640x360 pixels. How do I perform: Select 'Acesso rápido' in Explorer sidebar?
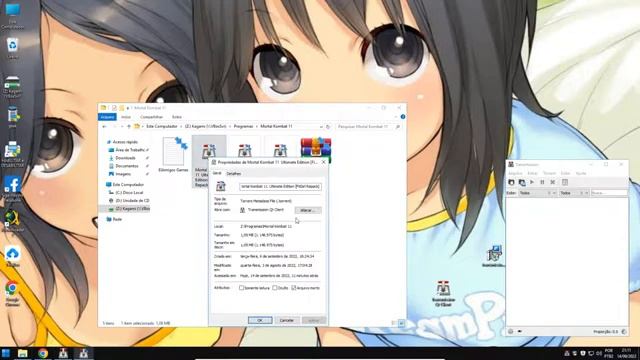pyautogui.click(x=125, y=142)
